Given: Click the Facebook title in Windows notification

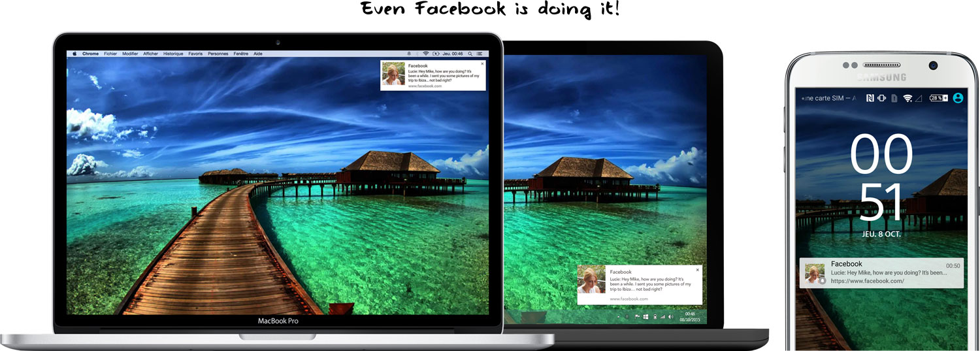Looking at the screenshot, I should 621,272.
